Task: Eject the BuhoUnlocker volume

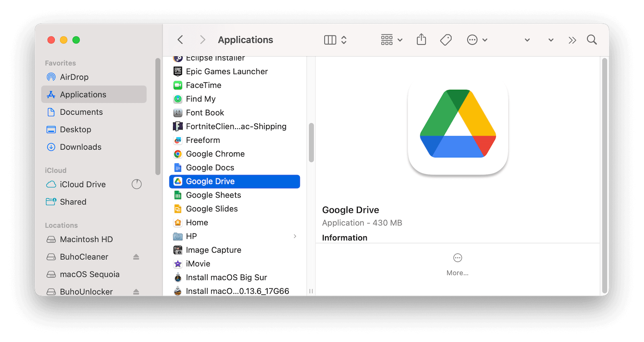Action: coord(136,292)
